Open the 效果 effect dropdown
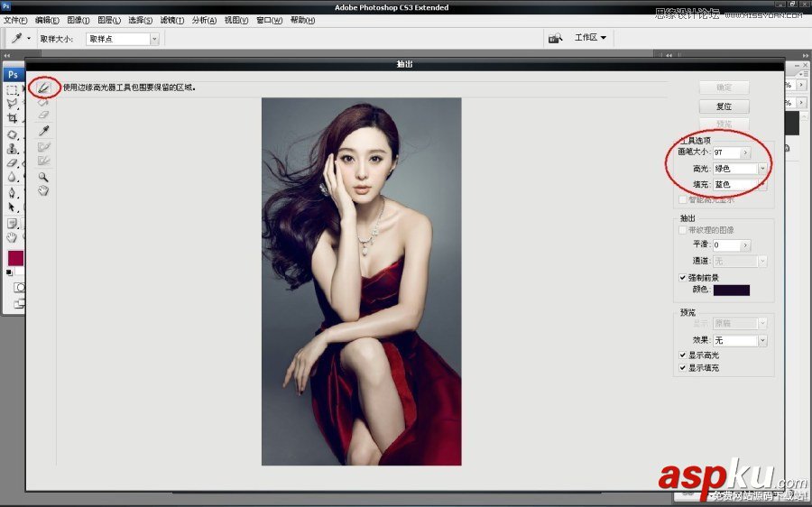This screenshot has height=507, width=812. [x=762, y=340]
